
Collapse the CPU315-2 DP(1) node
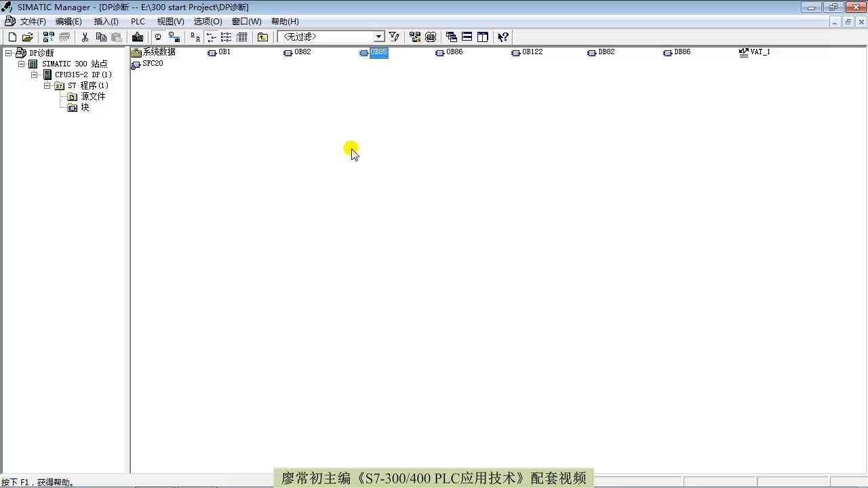(x=34, y=75)
